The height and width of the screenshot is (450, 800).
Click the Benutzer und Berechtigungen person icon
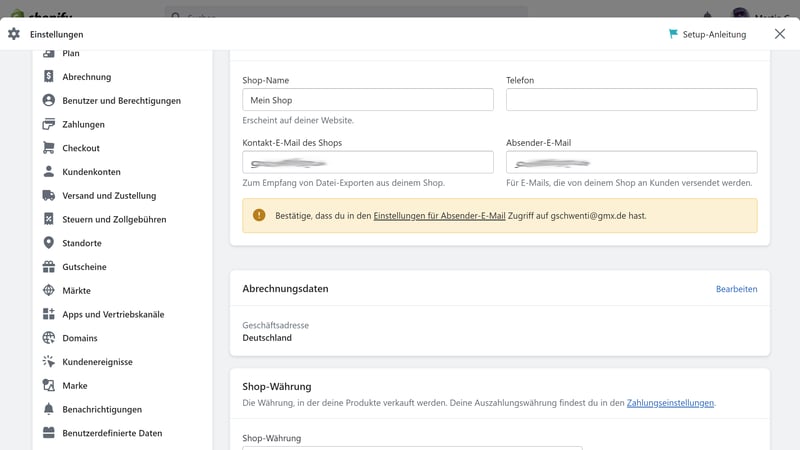[48, 101]
